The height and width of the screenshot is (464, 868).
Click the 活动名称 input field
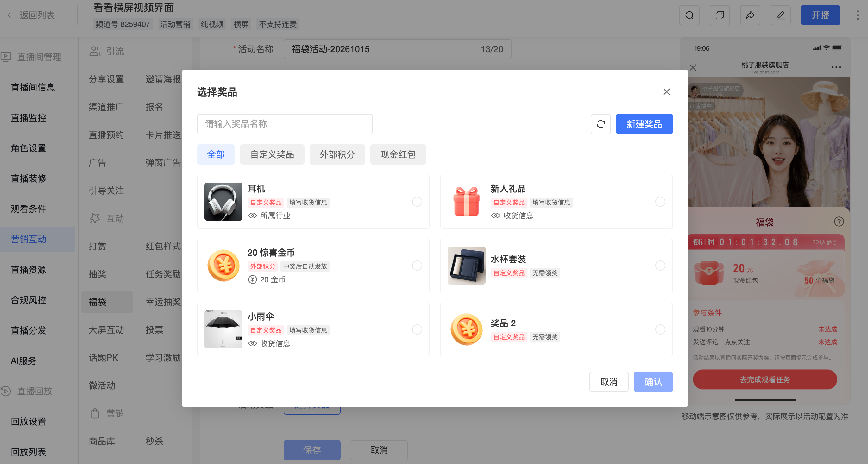[397, 49]
